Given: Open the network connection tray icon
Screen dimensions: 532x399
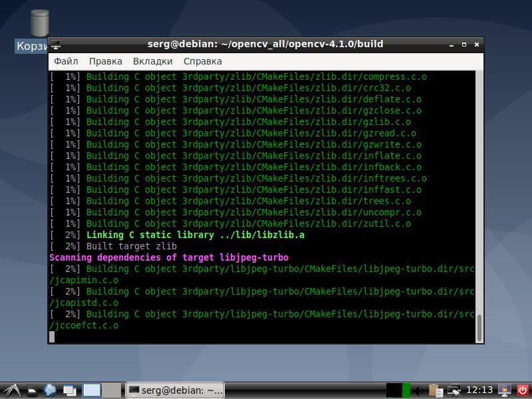Looking at the screenshot, I should 454,390.
